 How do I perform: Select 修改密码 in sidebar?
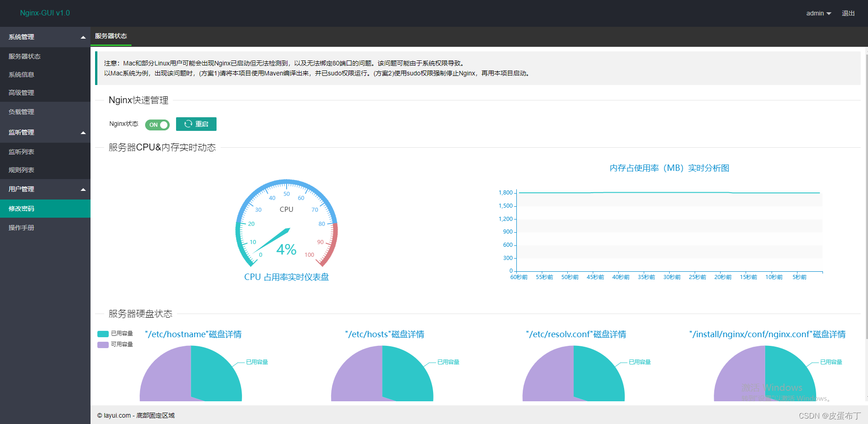click(45, 209)
